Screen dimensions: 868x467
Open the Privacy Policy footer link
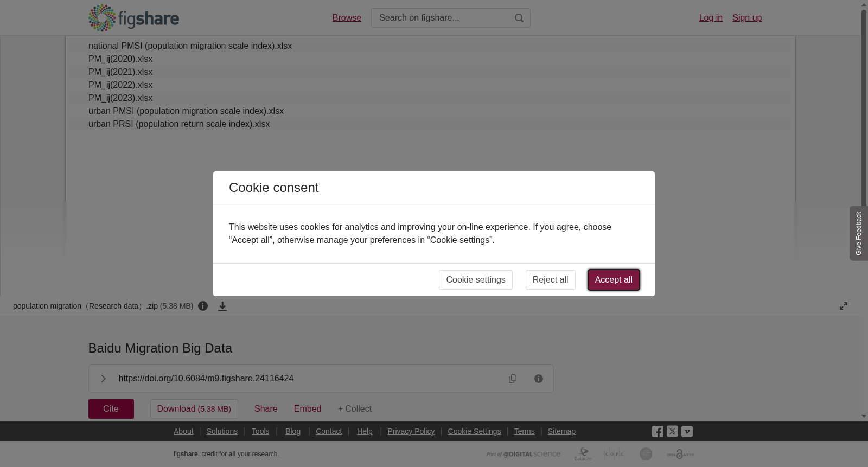point(411,431)
